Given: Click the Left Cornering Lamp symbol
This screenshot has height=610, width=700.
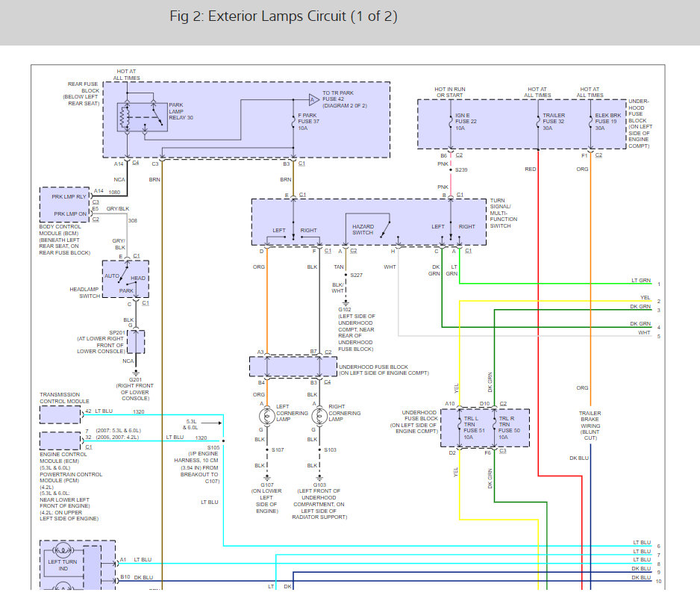Looking at the screenshot, I should [262, 417].
